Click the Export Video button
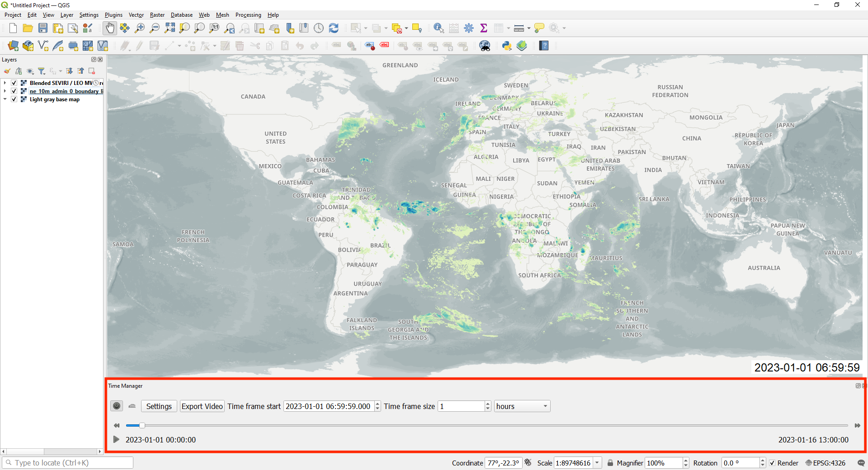This screenshot has width=868, height=470. (202, 406)
